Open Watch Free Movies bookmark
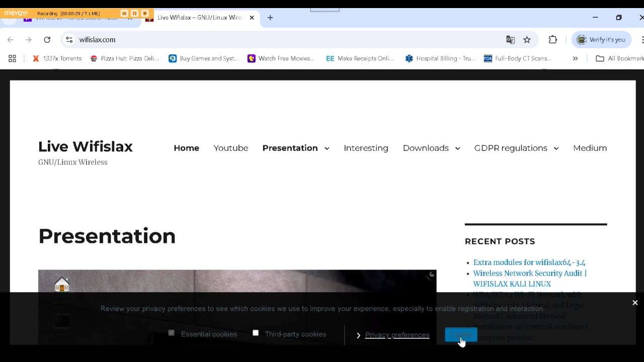The height and width of the screenshot is (362, 644). (x=281, y=58)
